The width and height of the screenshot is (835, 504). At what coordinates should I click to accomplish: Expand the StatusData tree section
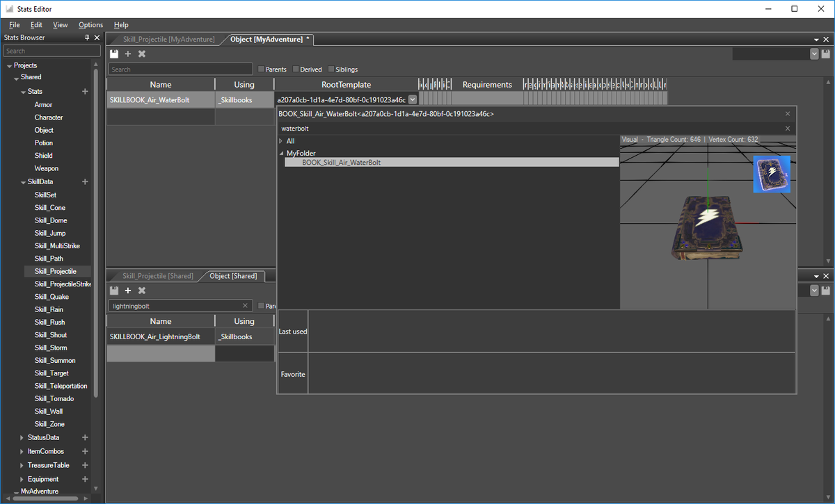coord(21,437)
